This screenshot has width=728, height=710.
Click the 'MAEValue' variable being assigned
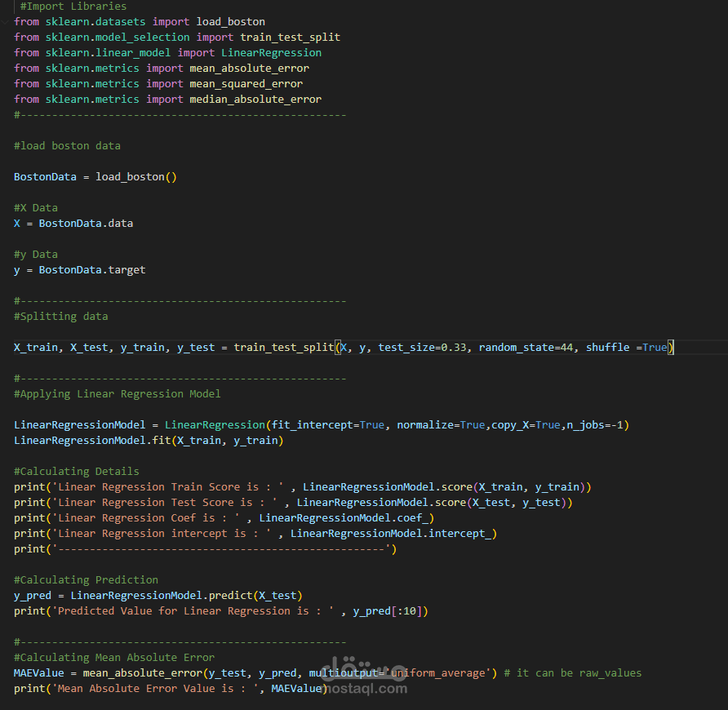[x=39, y=672]
